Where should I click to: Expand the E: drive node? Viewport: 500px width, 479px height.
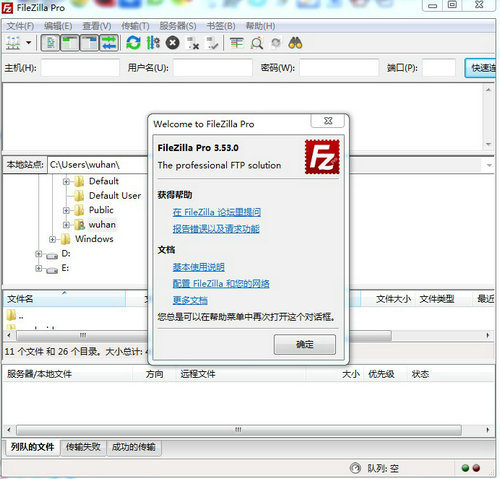coord(39,268)
